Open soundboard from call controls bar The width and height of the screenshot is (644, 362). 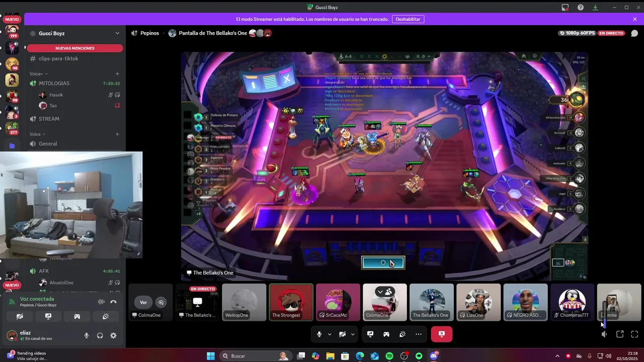click(403, 334)
